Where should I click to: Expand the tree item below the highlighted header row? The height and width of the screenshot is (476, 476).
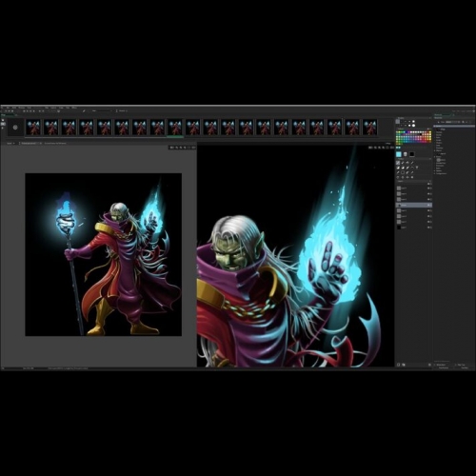point(435,129)
